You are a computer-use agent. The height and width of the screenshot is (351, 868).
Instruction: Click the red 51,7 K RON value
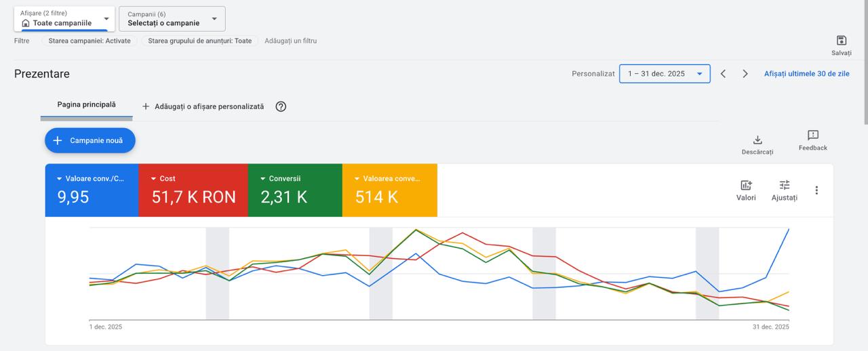pos(194,197)
